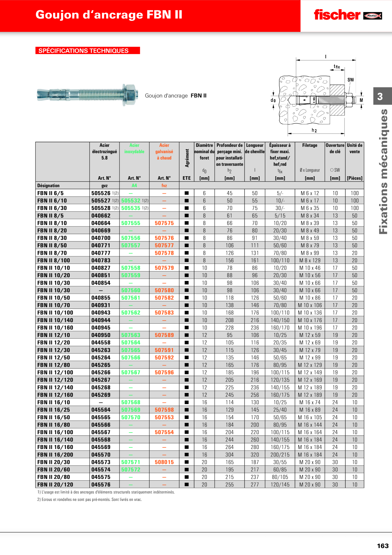392x555 pixels.
Task: Click the 'Goujon d'ancrage FBN II' page title
Action: 109,15
